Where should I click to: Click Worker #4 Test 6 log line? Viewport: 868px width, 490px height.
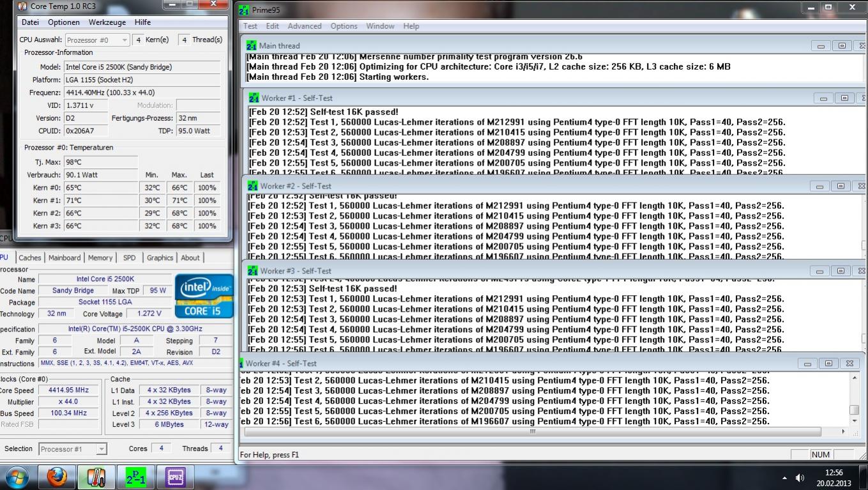pos(505,422)
